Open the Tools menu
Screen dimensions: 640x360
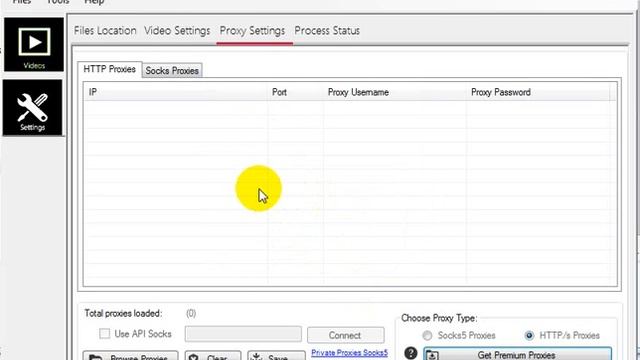click(58, 2)
